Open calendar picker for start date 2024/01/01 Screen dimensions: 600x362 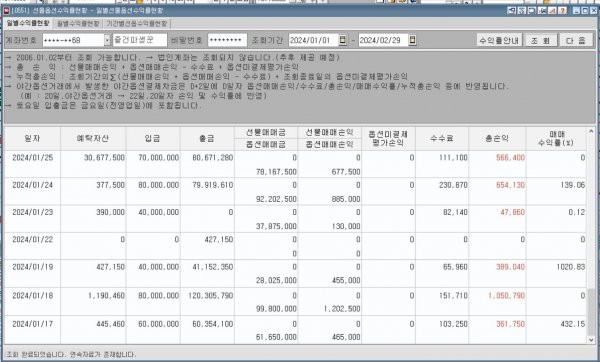343,40
